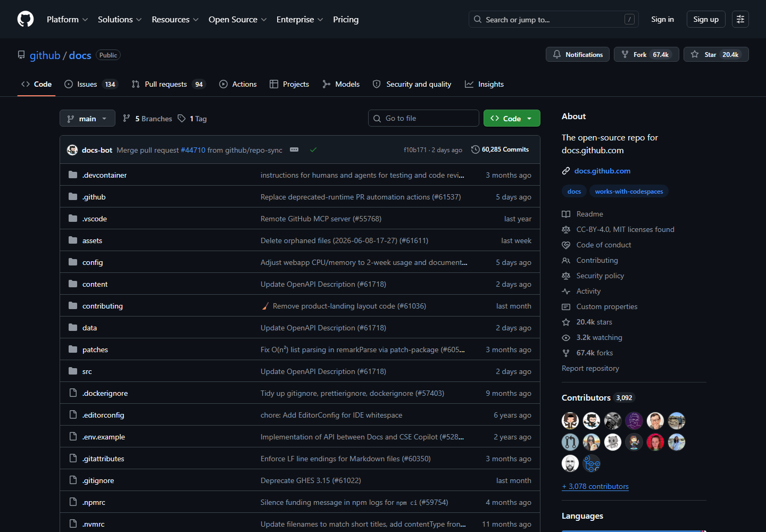Image resolution: width=766 pixels, height=532 pixels.
Task: Click the repository icon beside github/docs
Action: point(21,55)
